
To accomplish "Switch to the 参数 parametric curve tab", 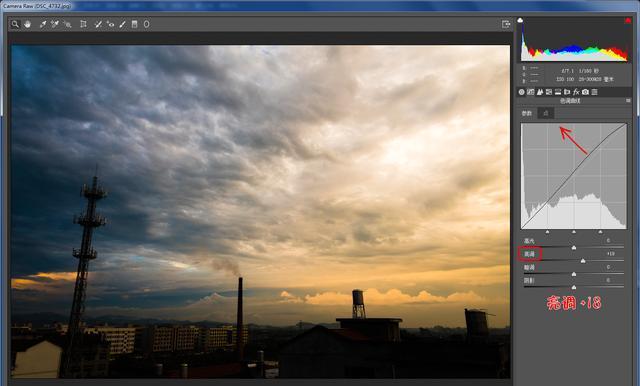I will 527,113.
